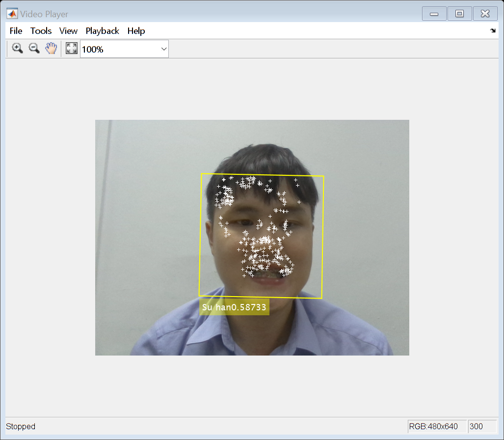Open the File menu
The width and height of the screenshot is (504, 440).
pyautogui.click(x=16, y=31)
